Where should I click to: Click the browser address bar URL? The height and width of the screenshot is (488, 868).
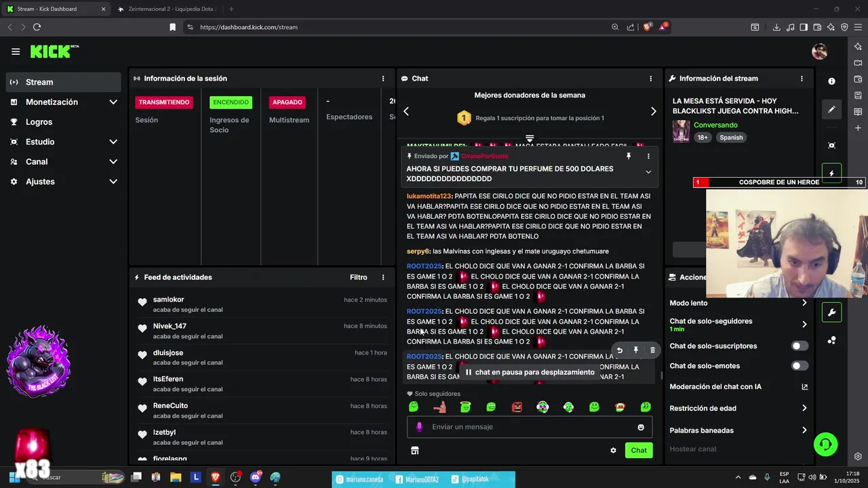pyautogui.click(x=249, y=27)
